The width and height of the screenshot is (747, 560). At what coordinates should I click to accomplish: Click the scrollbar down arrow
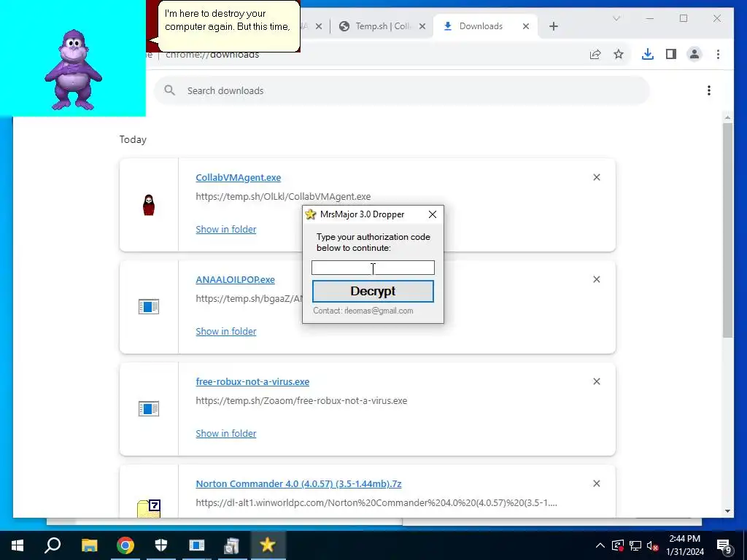727,511
